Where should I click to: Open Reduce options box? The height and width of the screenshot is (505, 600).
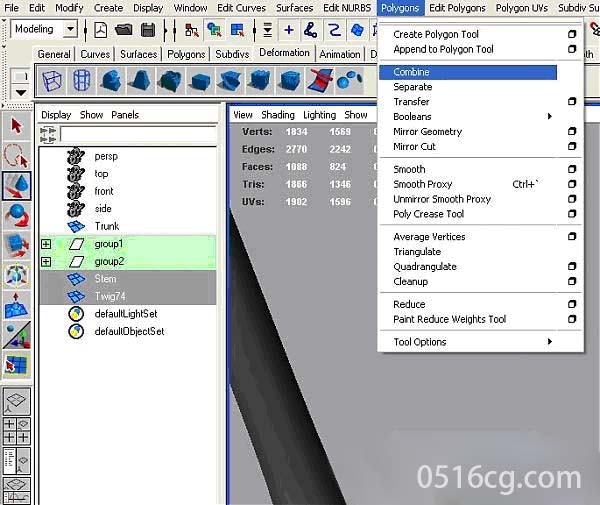pos(572,304)
